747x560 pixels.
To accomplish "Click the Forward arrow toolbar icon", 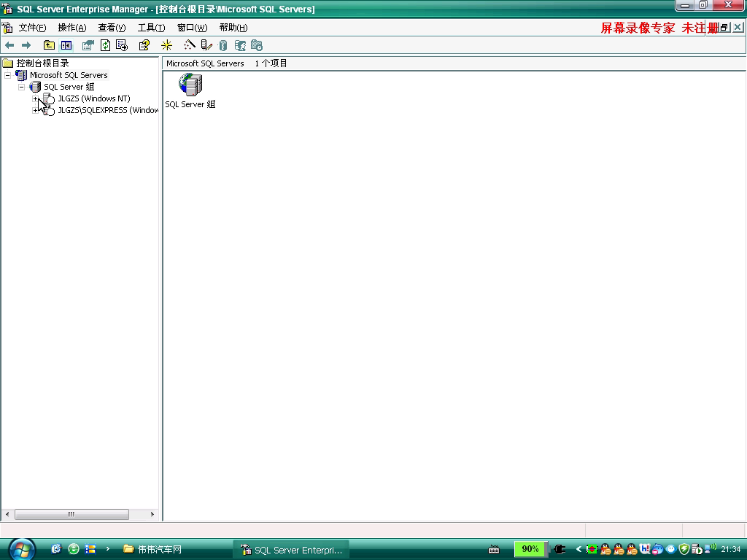I will pyautogui.click(x=26, y=45).
